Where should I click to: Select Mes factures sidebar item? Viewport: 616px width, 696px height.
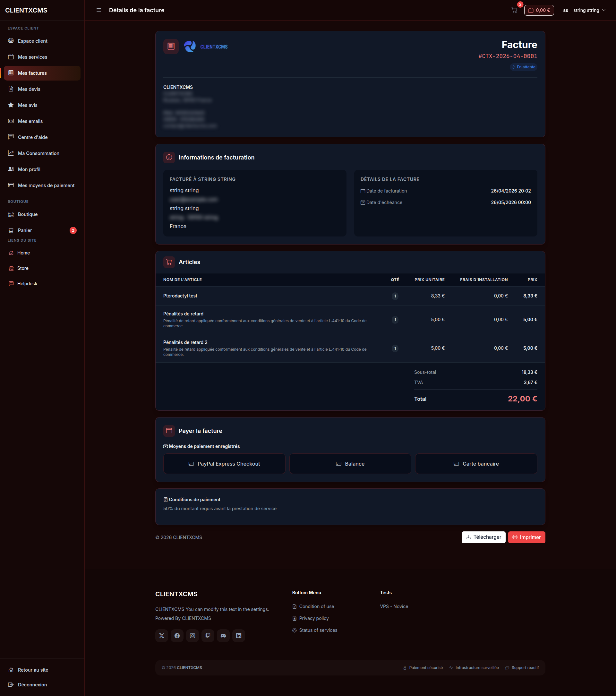click(x=42, y=73)
